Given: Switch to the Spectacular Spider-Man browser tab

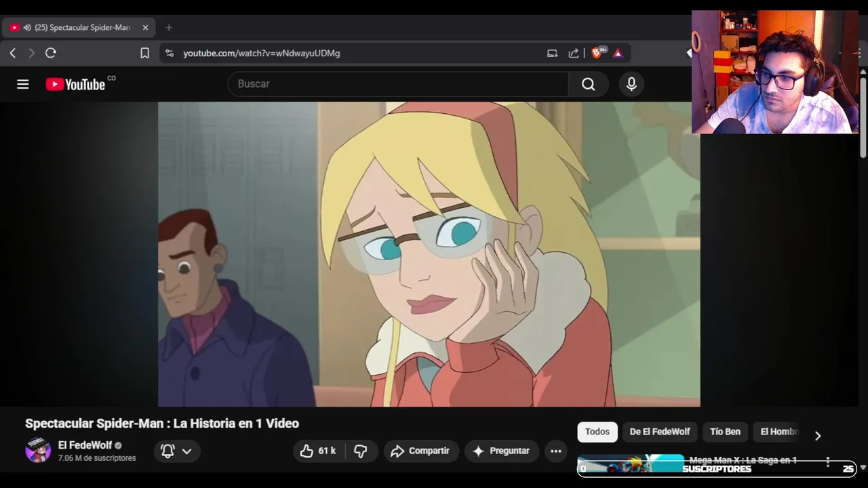Looking at the screenshot, I should point(79,28).
